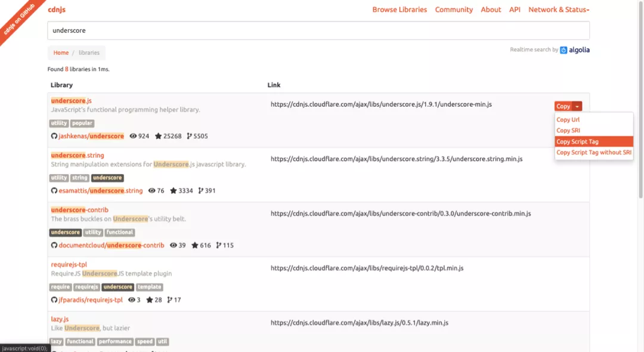Click the string tag
The width and height of the screenshot is (644, 352).
pyautogui.click(x=80, y=178)
